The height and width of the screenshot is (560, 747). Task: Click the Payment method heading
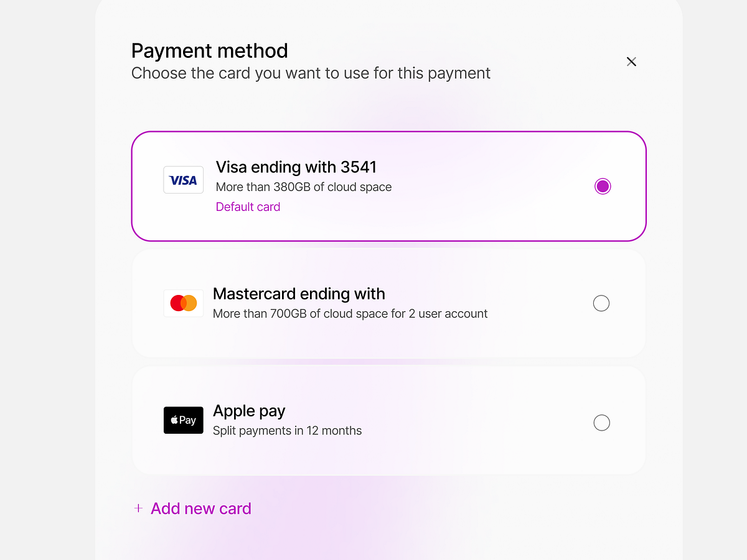click(x=209, y=50)
